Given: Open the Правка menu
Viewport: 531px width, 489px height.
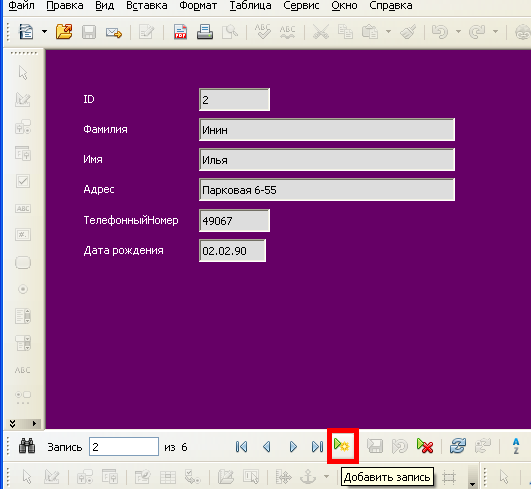Looking at the screenshot, I should tap(65, 6).
